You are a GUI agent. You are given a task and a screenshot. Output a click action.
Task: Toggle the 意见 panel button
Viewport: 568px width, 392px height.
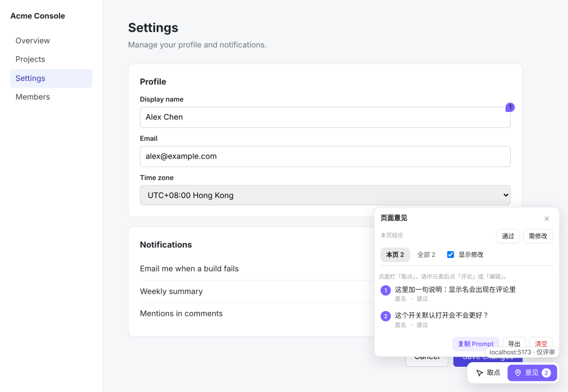point(532,373)
